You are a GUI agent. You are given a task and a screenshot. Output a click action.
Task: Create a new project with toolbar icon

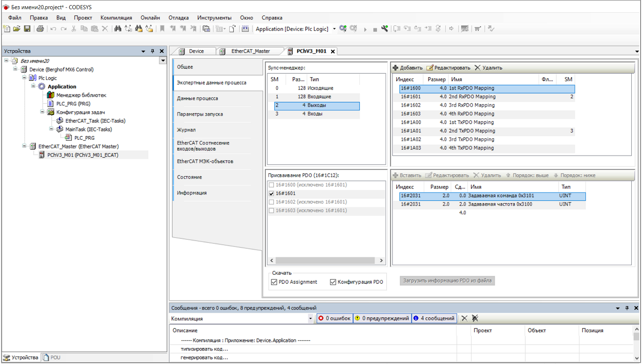point(6,29)
